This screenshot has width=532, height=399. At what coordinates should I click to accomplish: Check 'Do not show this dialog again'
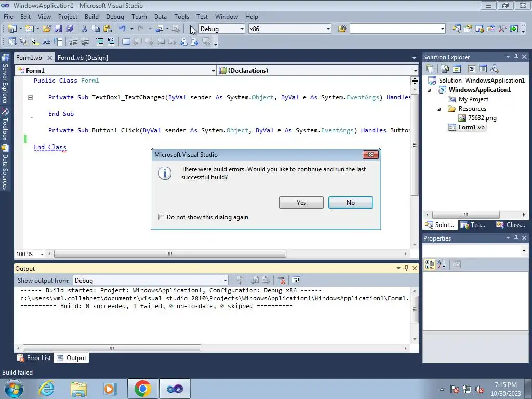[x=162, y=217]
